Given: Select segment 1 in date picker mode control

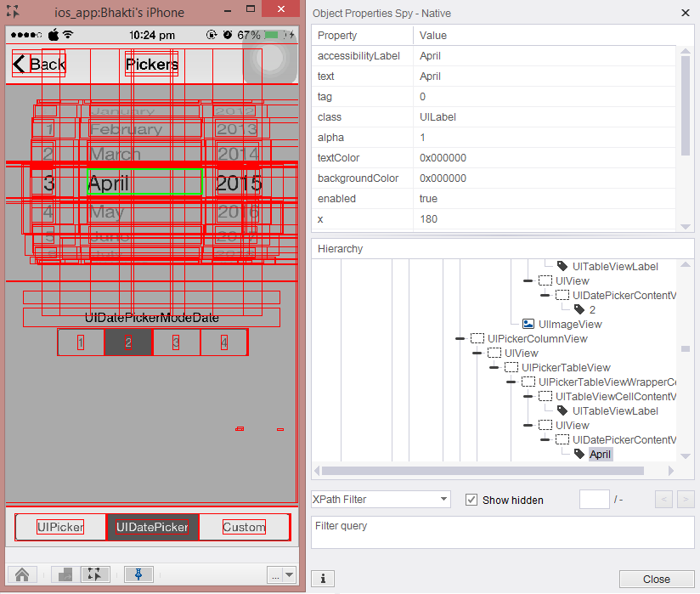Looking at the screenshot, I should pos(81,342).
